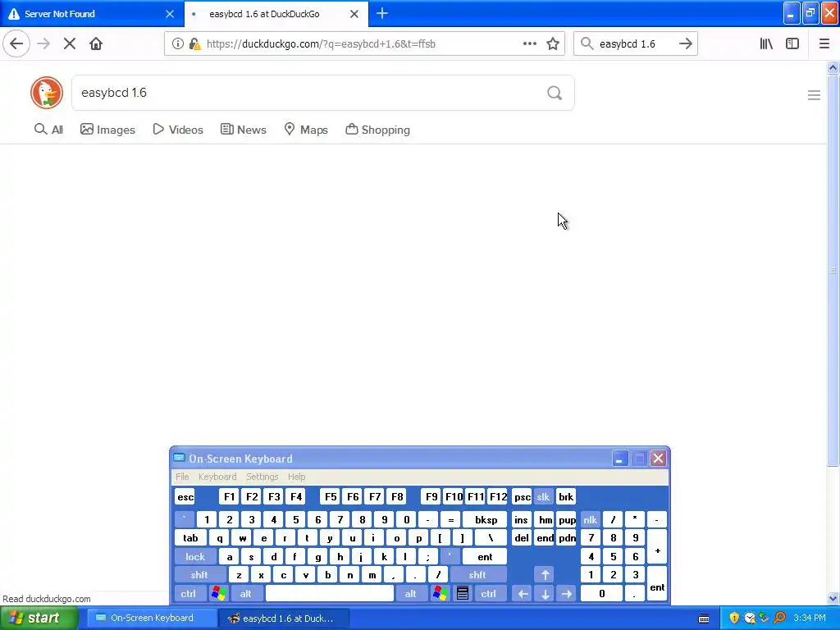Screen dimensions: 840x630
Task: Toggle the left alt key
Action: coord(246,594)
